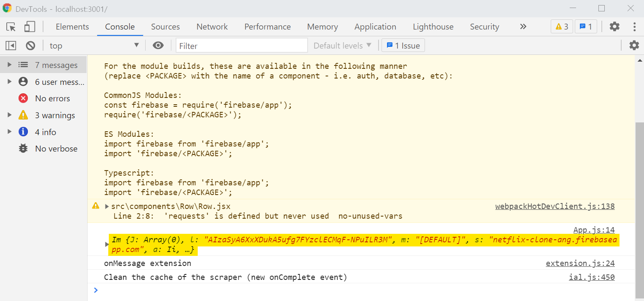Click the verbose bug icon in sidebar
The image size is (644, 301).
click(x=23, y=149)
